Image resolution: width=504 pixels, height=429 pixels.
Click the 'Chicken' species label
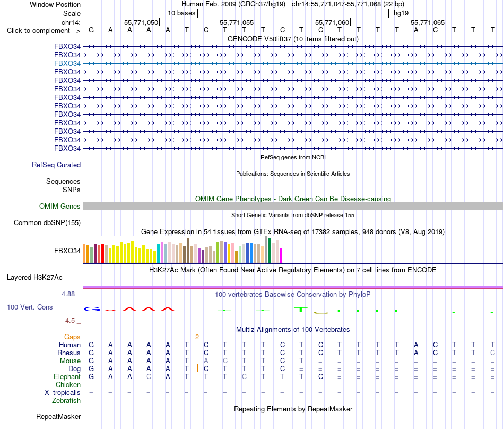click(68, 384)
